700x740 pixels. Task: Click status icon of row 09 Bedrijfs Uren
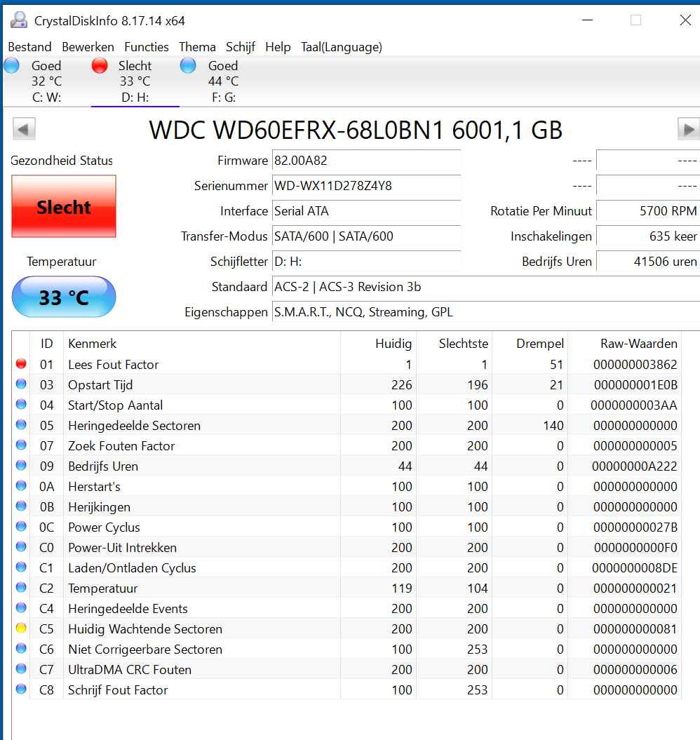coord(21,465)
